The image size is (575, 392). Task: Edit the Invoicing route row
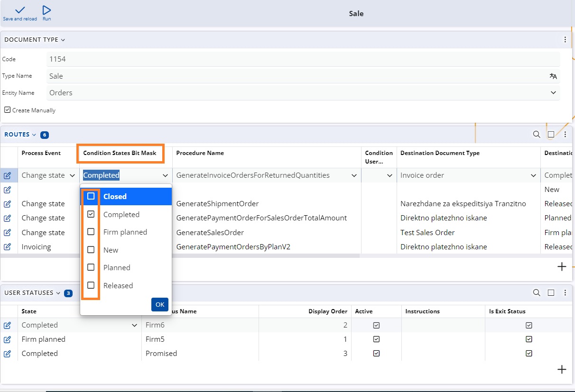pyautogui.click(x=8, y=247)
